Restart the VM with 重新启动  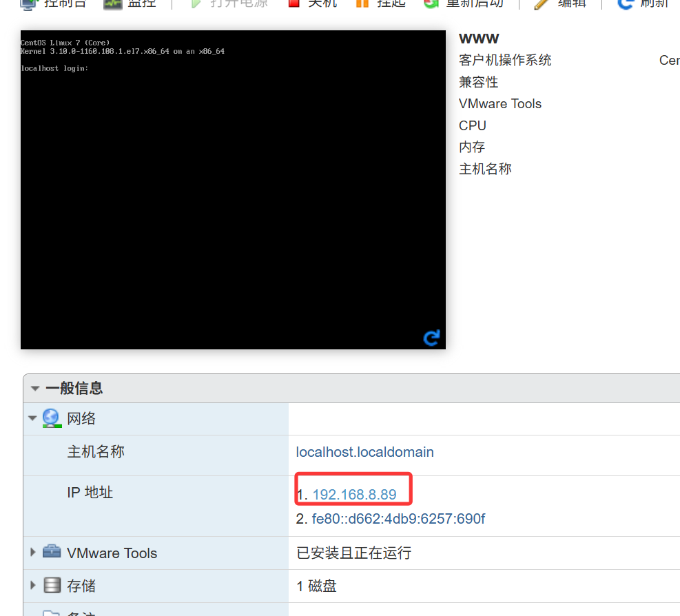(464, 3)
